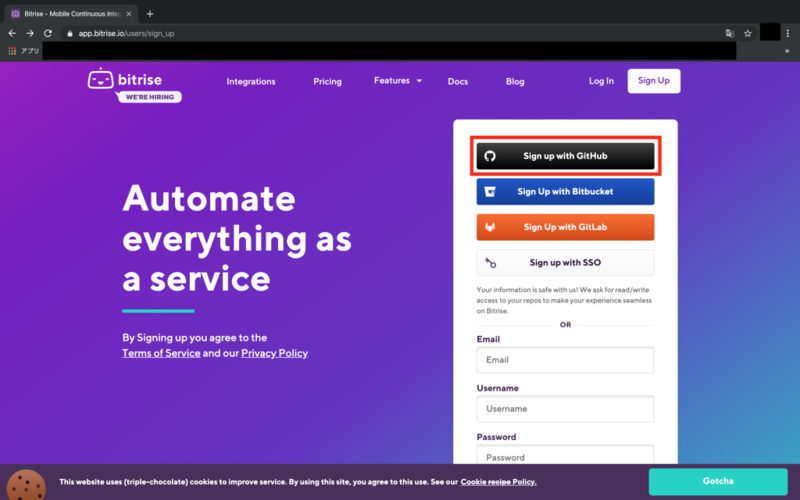Open a new browser tab
Image resolution: width=800 pixels, height=500 pixels.
click(x=149, y=14)
